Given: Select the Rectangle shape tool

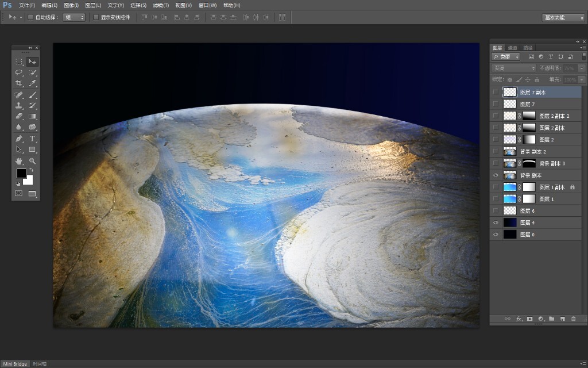Looking at the screenshot, I should pyautogui.click(x=33, y=149).
